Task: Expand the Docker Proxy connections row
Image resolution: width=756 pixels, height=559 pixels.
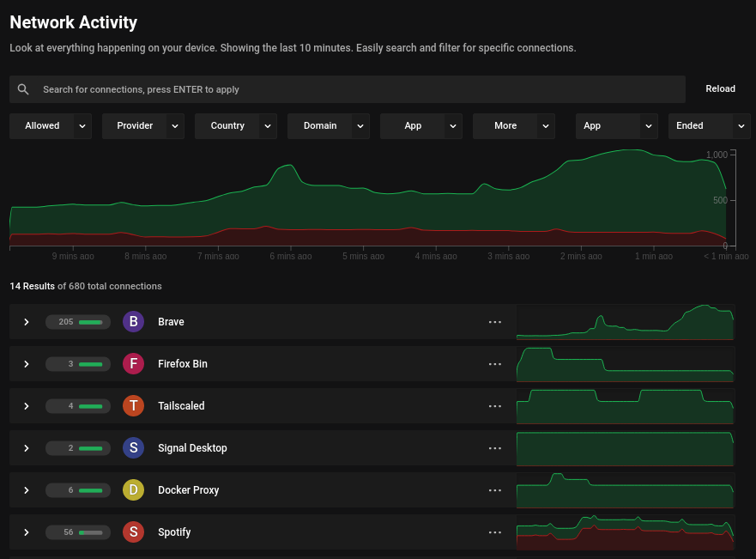Action: (x=27, y=490)
